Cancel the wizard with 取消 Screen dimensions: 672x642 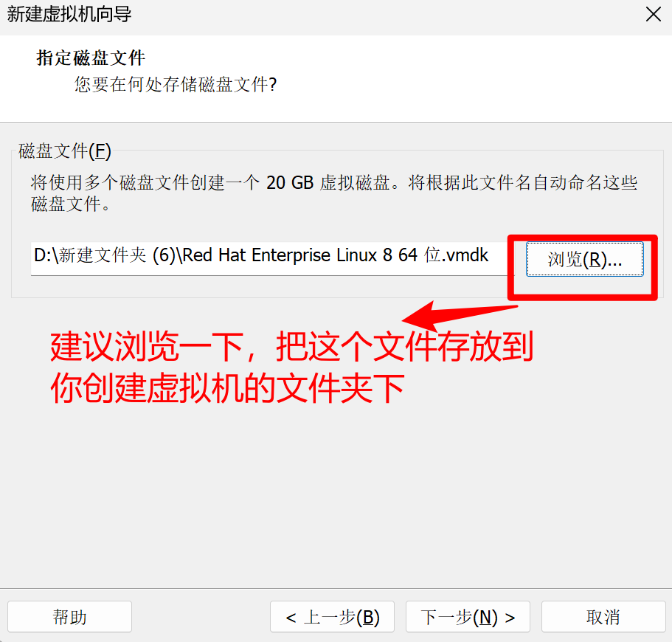603,617
